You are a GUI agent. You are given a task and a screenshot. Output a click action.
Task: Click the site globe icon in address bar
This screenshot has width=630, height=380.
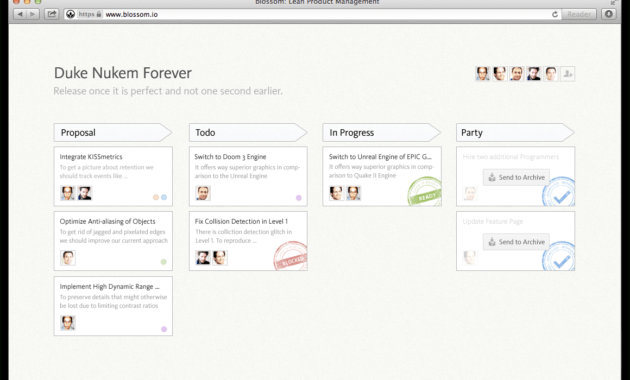click(70, 14)
